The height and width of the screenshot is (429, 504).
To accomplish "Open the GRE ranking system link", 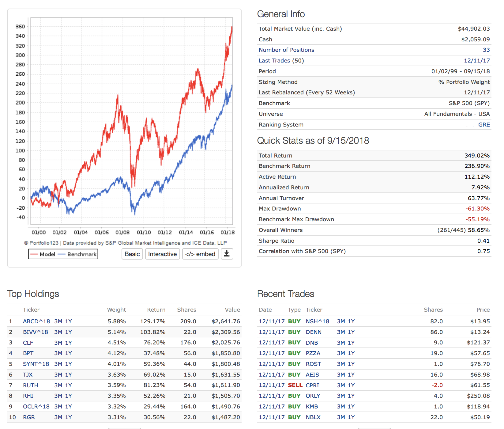I will click(x=484, y=125).
